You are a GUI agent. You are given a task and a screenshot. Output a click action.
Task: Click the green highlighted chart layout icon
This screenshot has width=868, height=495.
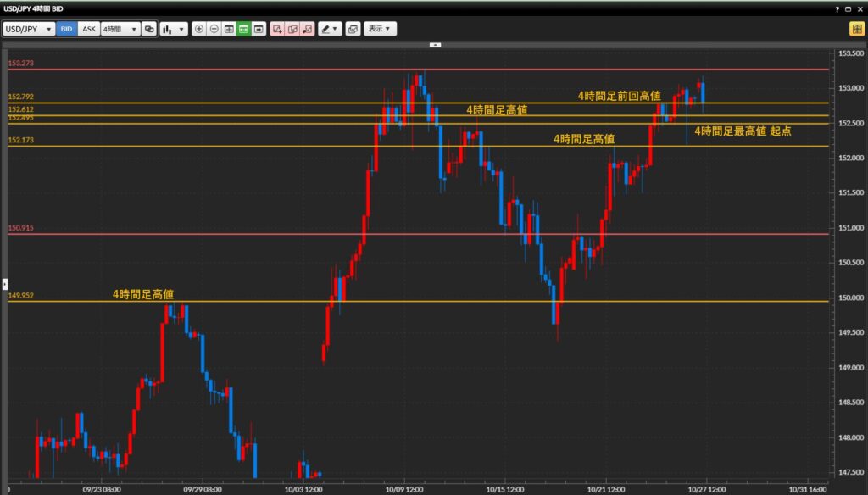click(243, 29)
